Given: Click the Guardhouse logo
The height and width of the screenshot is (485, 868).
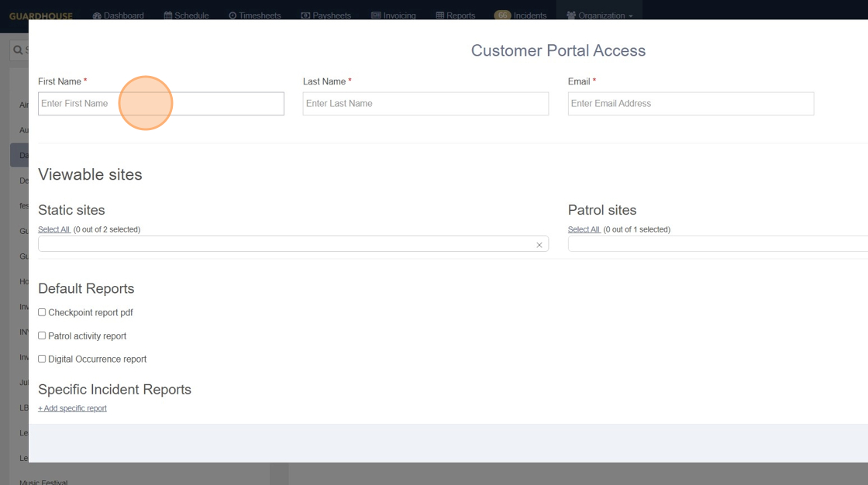Looking at the screenshot, I should click(x=41, y=15).
